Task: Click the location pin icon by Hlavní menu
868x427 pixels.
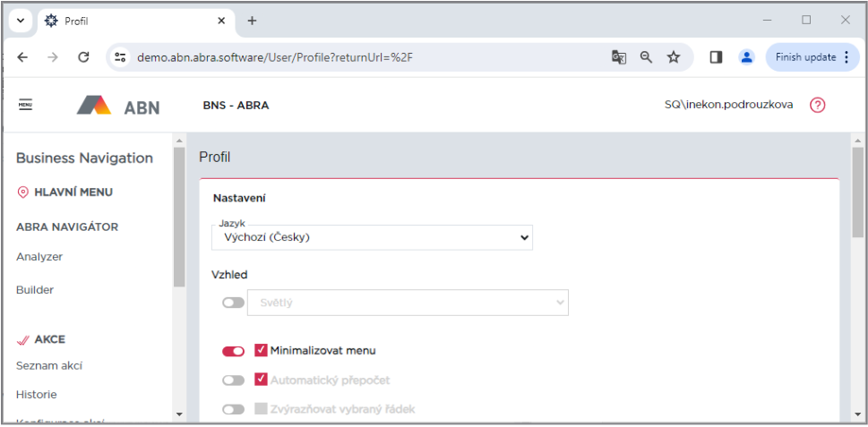Action: point(22,192)
